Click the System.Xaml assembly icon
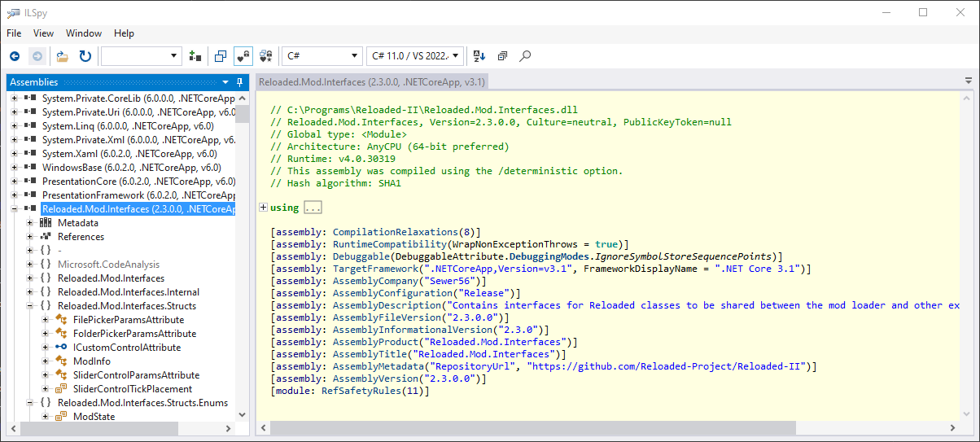Screen dimensions: 980x442 (x=30, y=154)
